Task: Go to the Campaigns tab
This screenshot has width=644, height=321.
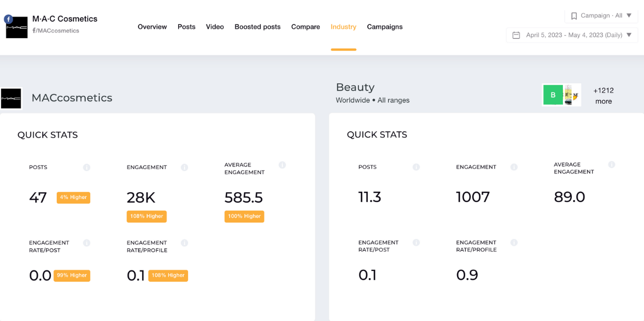Action: coord(385,27)
